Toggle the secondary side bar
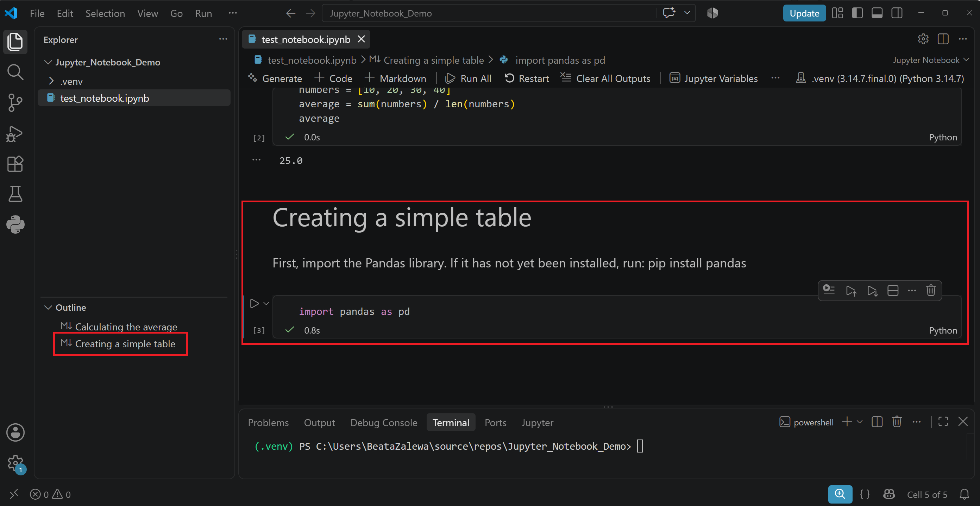Viewport: 980px width, 506px height. (897, 13)
